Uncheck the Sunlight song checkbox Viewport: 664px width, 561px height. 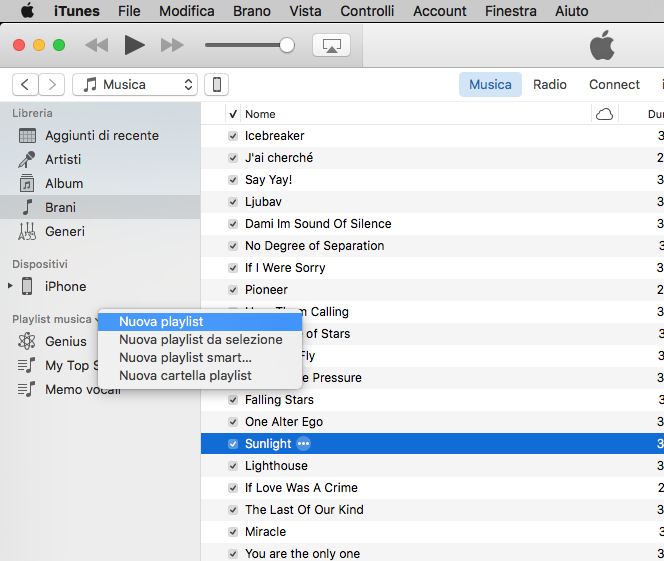[x=233, y=444]
